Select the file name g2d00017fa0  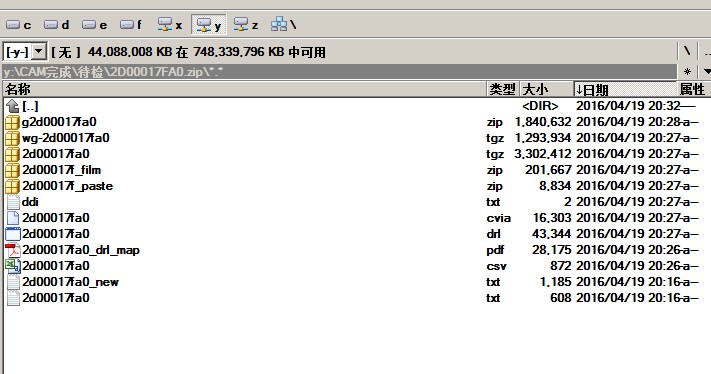pos(59,122)
